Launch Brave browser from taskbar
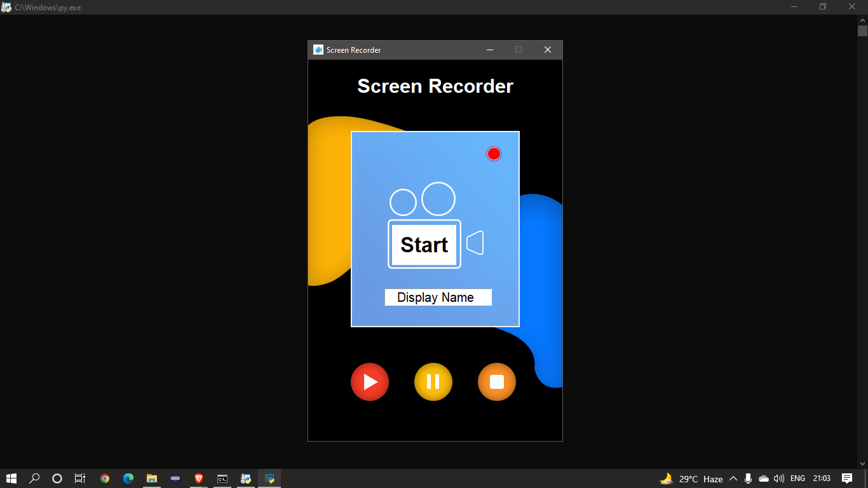The height and width of the screenshot is (488, 868). tap(199, 478)
